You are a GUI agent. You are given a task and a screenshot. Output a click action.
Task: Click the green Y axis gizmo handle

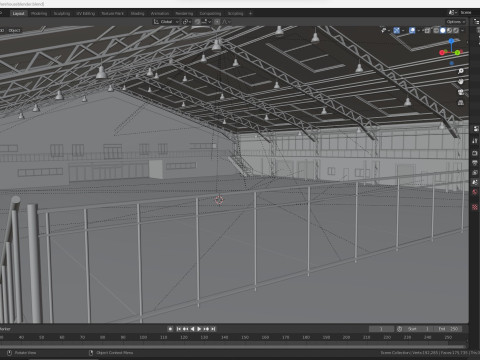click(457, 53)
